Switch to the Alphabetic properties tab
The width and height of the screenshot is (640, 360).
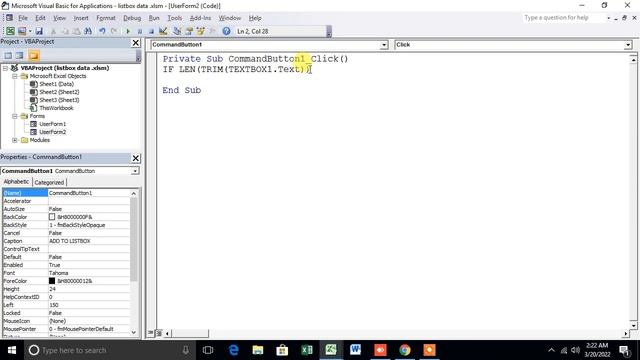click(x=16, y=182)
